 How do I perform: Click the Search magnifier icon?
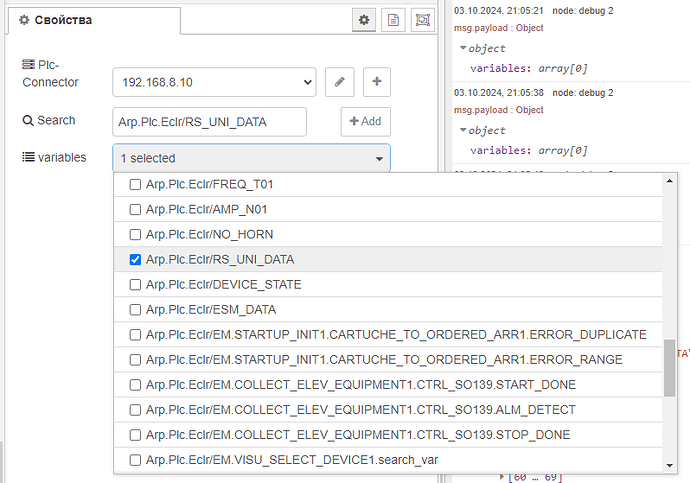tap(28, 121)
